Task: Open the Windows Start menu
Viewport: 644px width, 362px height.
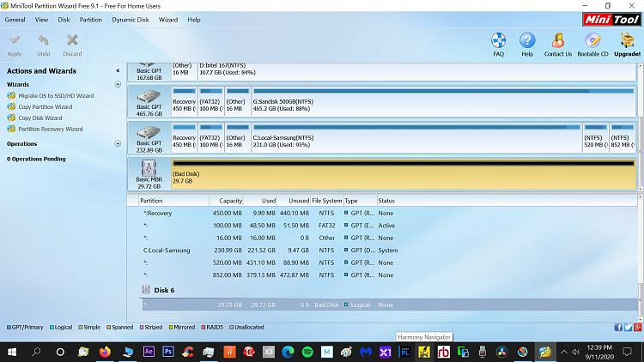Action: (x=12, y=352)
